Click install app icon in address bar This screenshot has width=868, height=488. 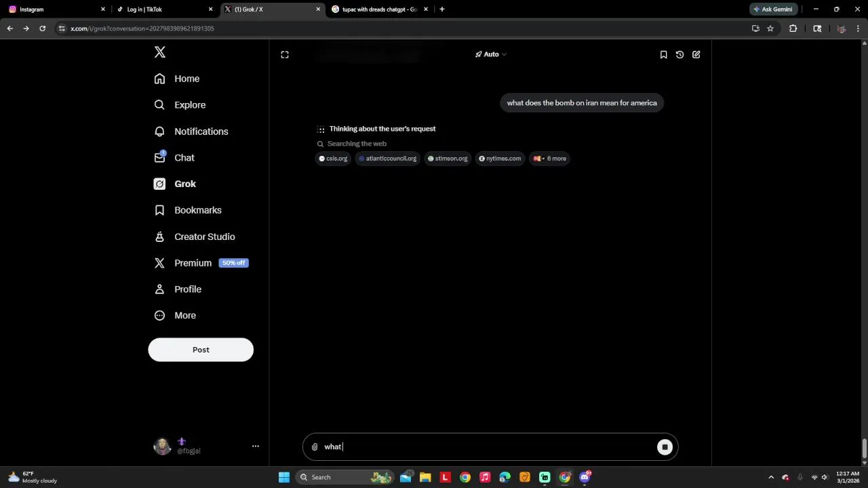click(755, 28)
